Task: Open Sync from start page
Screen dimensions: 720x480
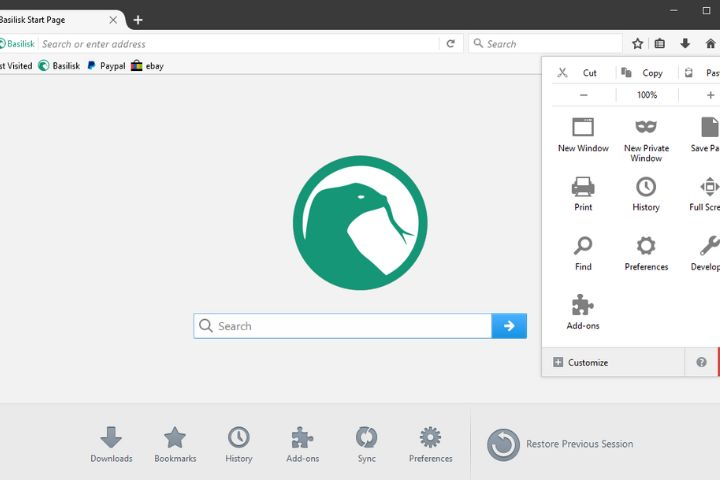Action: coord(366,444)
